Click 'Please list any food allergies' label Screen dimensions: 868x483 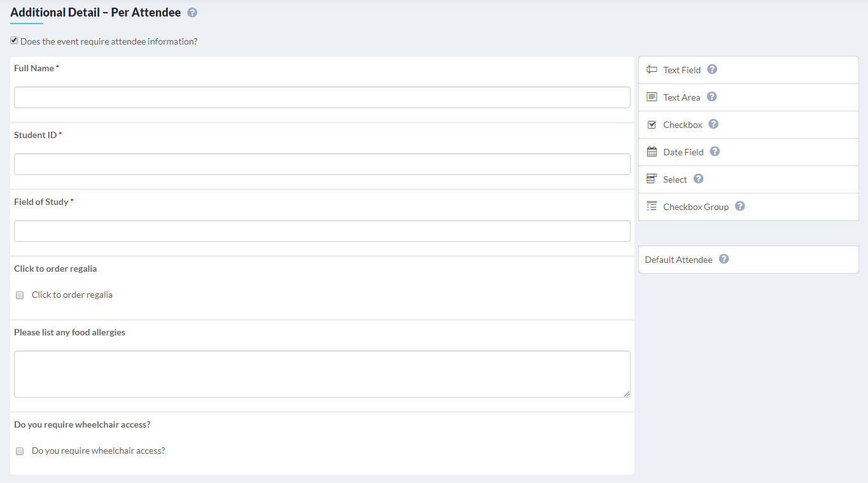point(69,332)
